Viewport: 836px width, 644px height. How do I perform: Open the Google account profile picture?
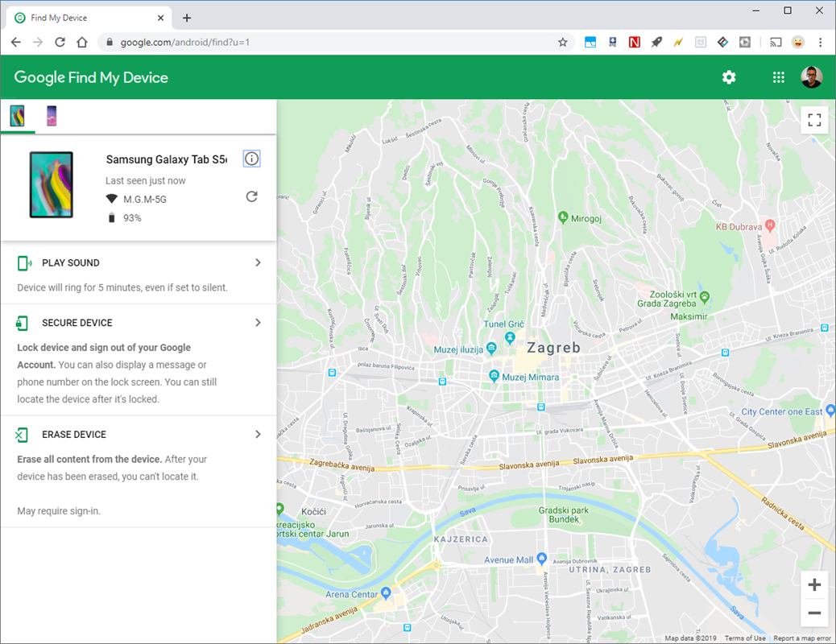pos(812,77)
